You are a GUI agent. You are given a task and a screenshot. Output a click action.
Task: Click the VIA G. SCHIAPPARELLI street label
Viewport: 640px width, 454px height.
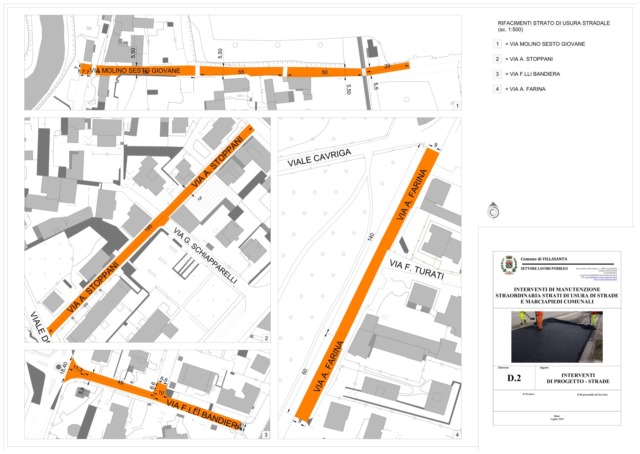[206, 258]
